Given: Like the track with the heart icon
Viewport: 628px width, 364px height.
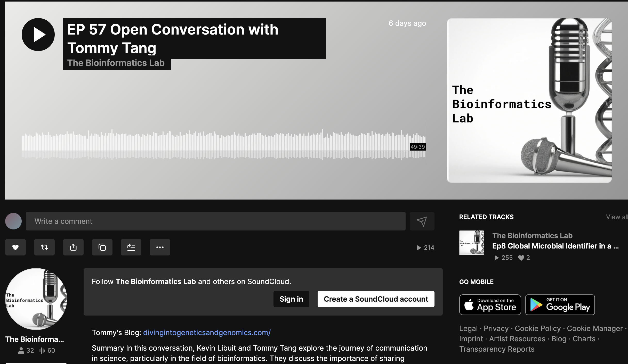Looking at the screenshot, I should [15, 247].
